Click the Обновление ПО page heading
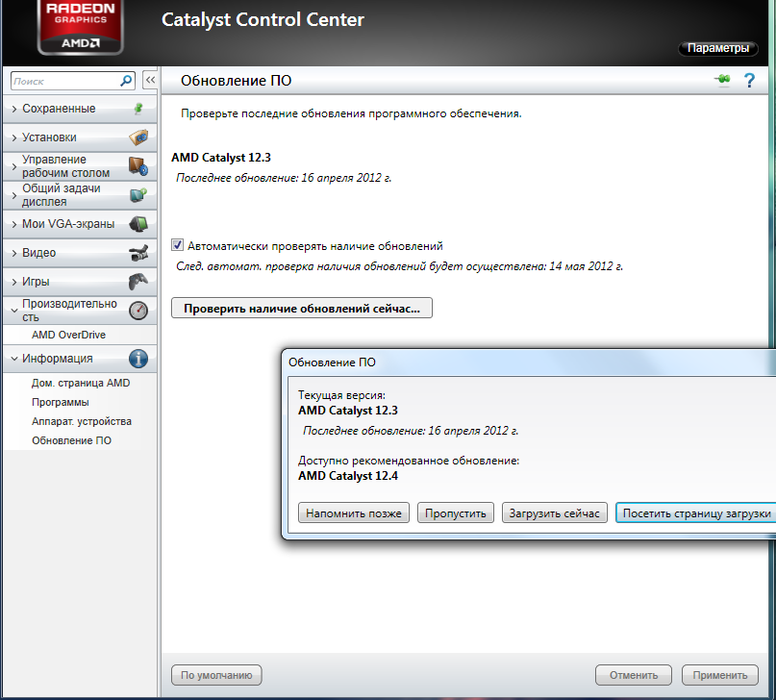The image size is (776, 700). (x=236, y=81)
